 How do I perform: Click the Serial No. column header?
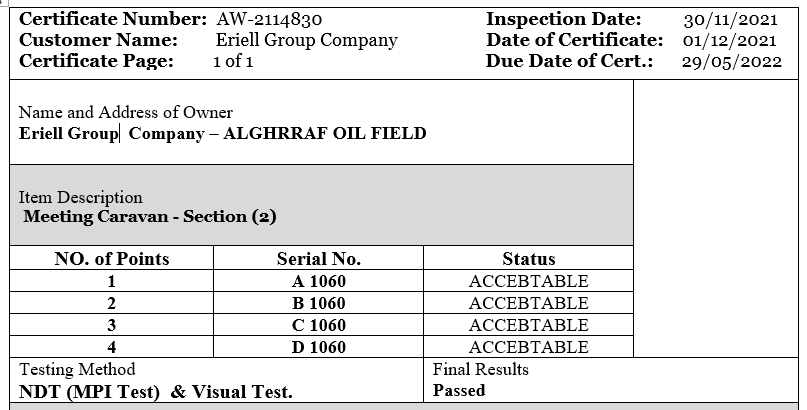(x=319, y=258)
